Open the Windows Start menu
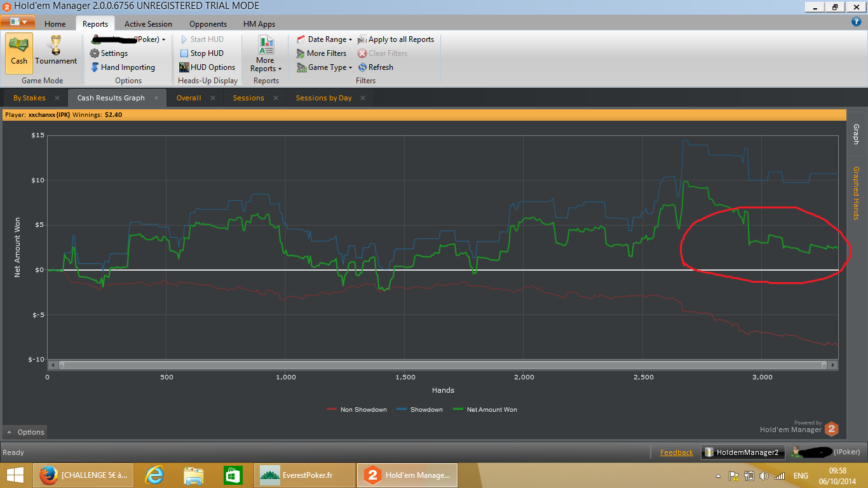This screenshot has height=488, width=868. click(x=15, y=475)
